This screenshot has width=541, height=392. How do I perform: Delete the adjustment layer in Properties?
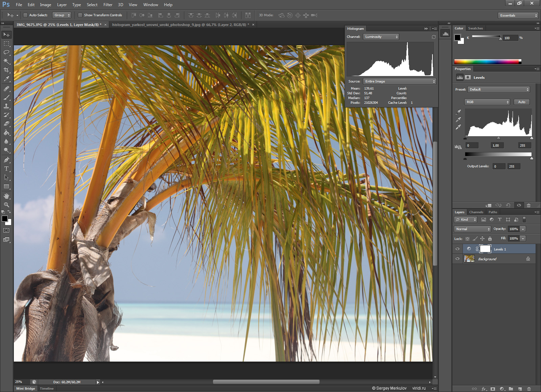[x=529, y=205]
